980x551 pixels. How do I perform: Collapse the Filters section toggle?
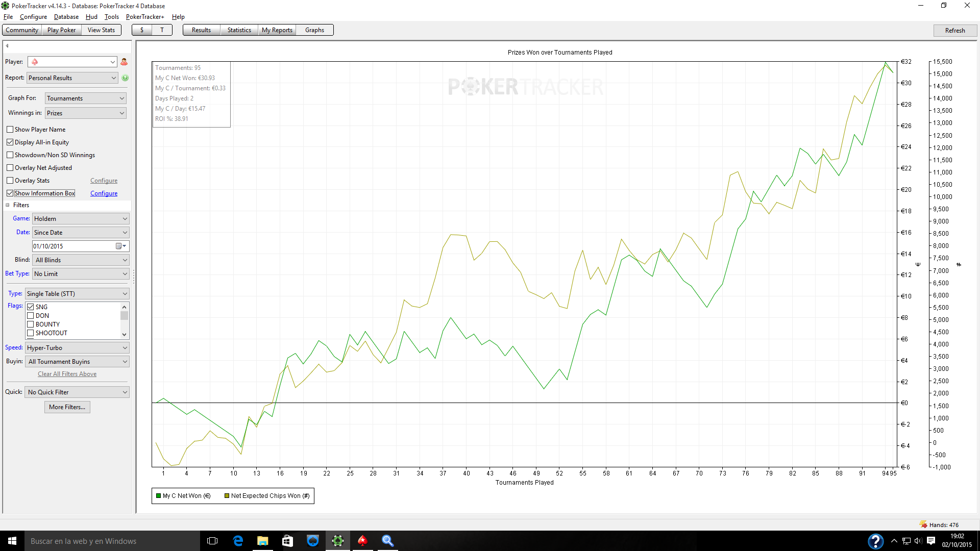point(8,205)
